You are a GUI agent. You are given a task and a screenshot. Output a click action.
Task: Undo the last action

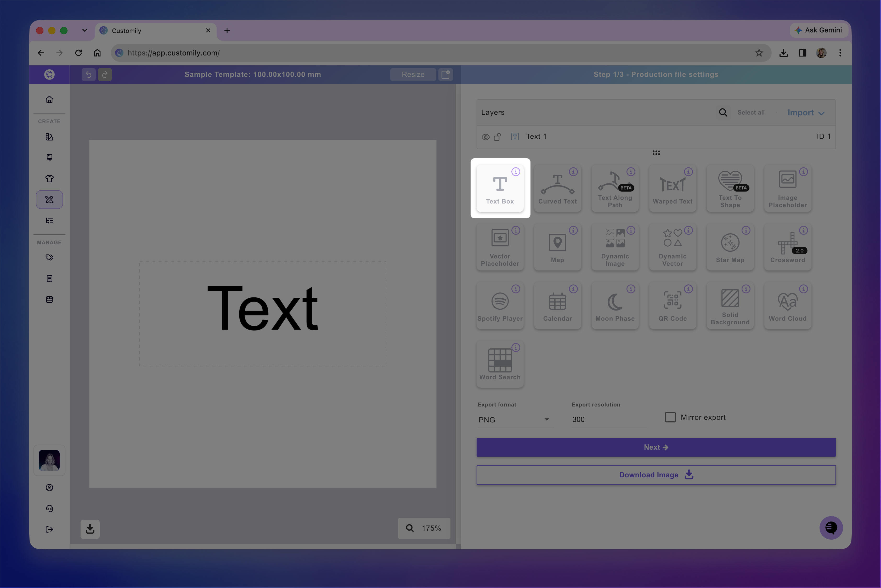click(x=88, y=74)
